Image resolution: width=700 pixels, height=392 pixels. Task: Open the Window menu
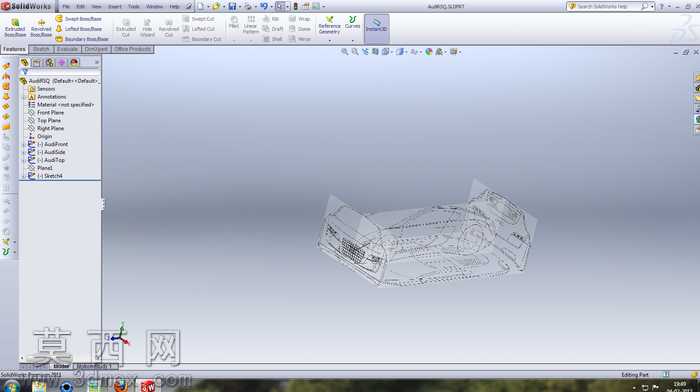click(154, 7)
